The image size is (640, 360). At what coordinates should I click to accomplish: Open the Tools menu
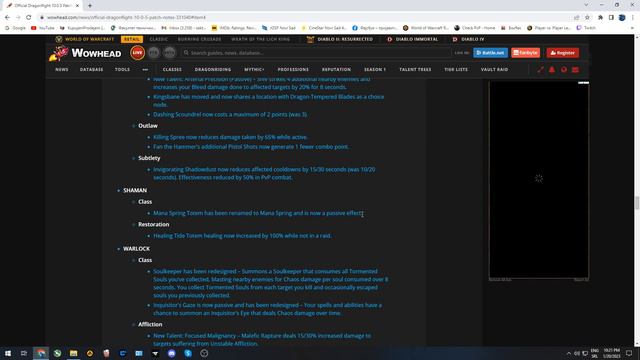(x=122, y=70)
